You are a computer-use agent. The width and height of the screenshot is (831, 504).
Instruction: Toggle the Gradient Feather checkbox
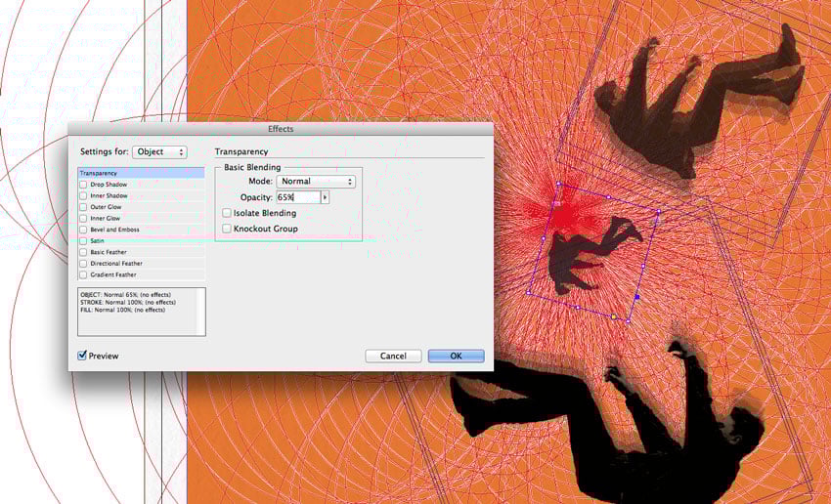83,274
